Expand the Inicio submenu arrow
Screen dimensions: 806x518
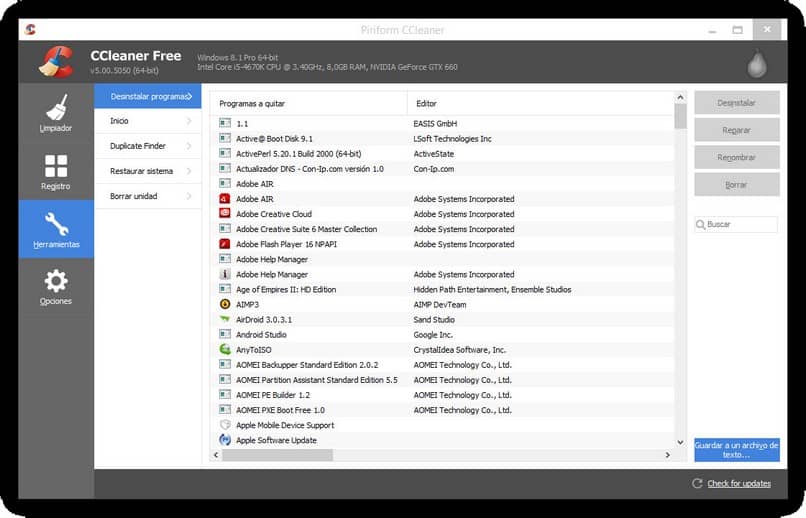189,121
